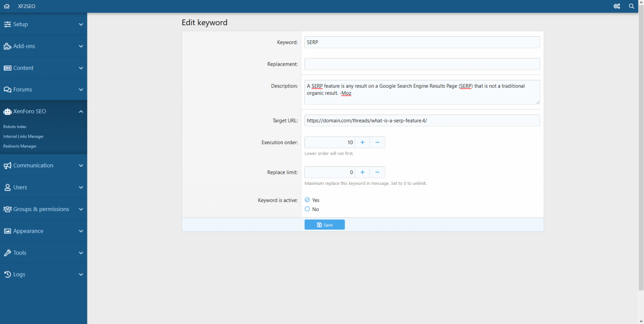Click the Add-ons puzzle icon
The height and width of the screenshot is (324, 644).
click(7, 46)
